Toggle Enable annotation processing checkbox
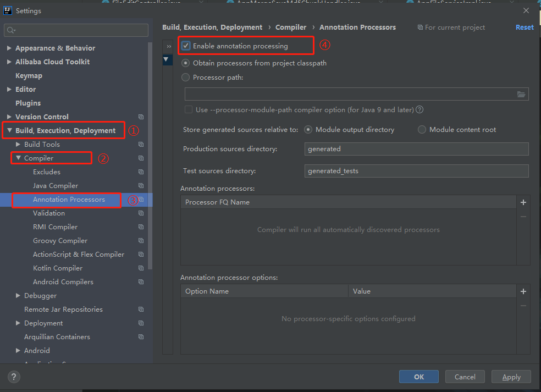Viewport: 541px width, 392px height. point(186,46)
